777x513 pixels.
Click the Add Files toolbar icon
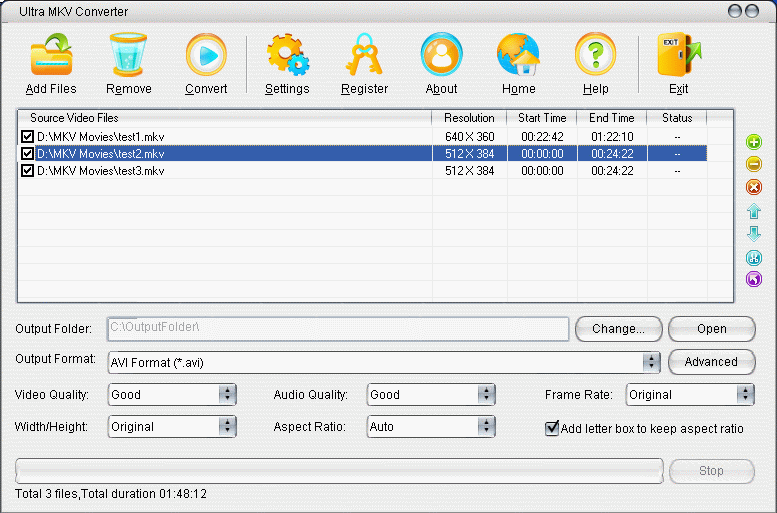[x=51, y=64]
